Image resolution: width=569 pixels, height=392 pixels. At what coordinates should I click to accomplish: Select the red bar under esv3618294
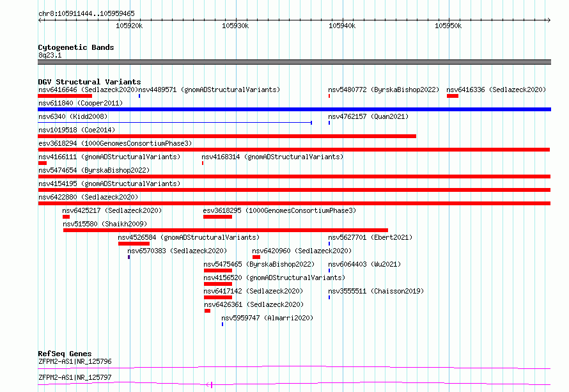tap(294, 150)
